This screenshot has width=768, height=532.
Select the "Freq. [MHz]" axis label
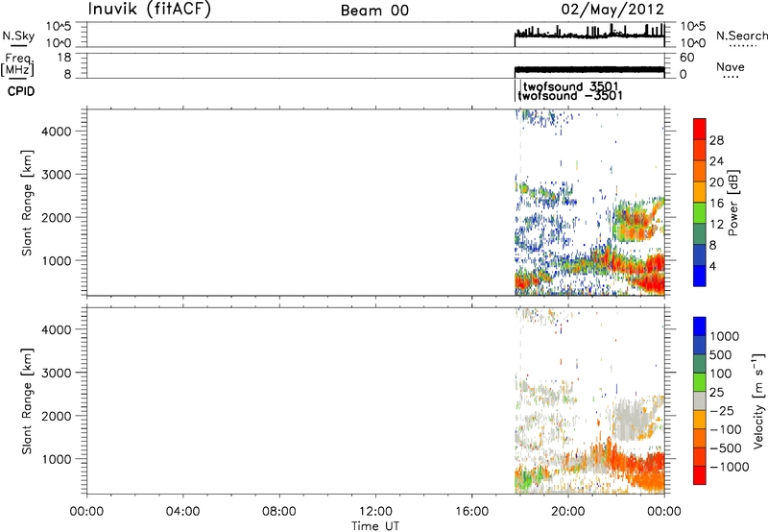(18, 64)
